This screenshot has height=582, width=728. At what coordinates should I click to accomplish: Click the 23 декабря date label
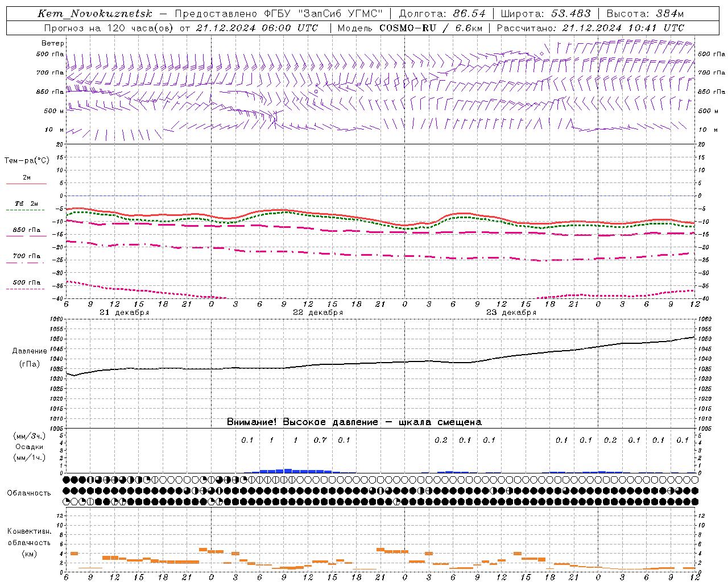[511, 313]
